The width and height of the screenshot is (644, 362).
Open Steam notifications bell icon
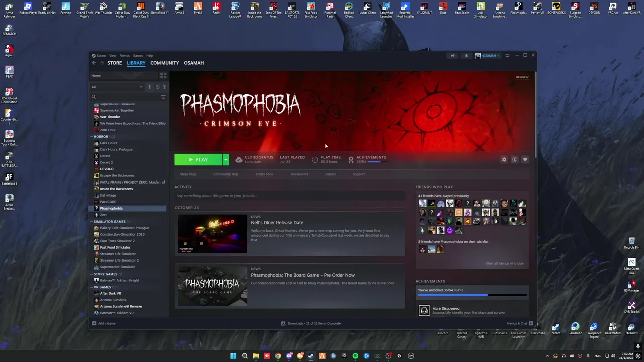coord(466,56)
